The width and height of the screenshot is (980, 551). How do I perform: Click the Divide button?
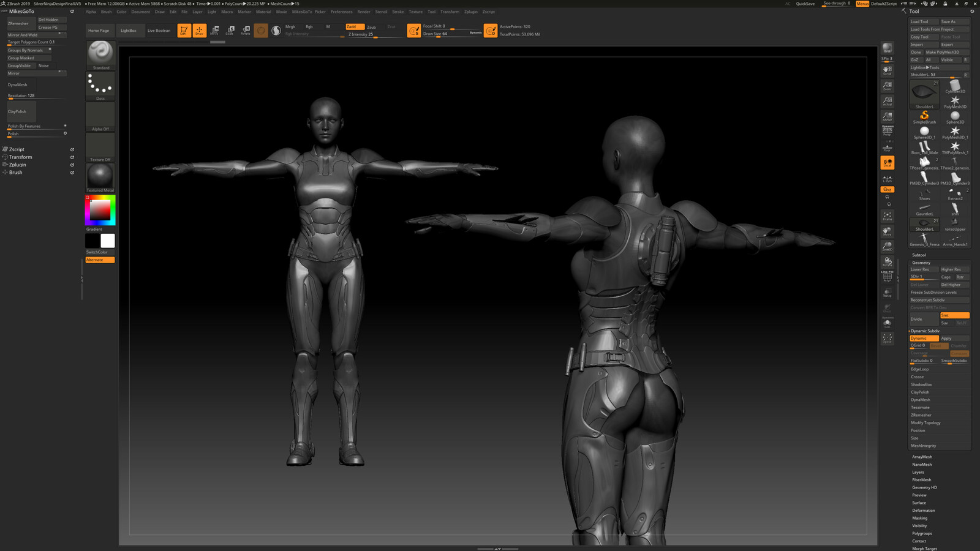pos(924,319)
